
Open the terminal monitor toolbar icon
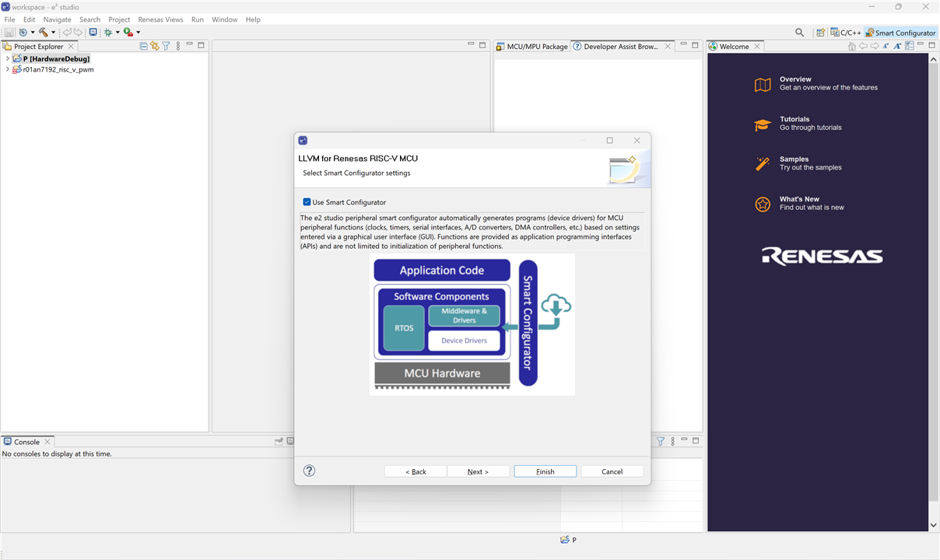[x=93, y=32]
